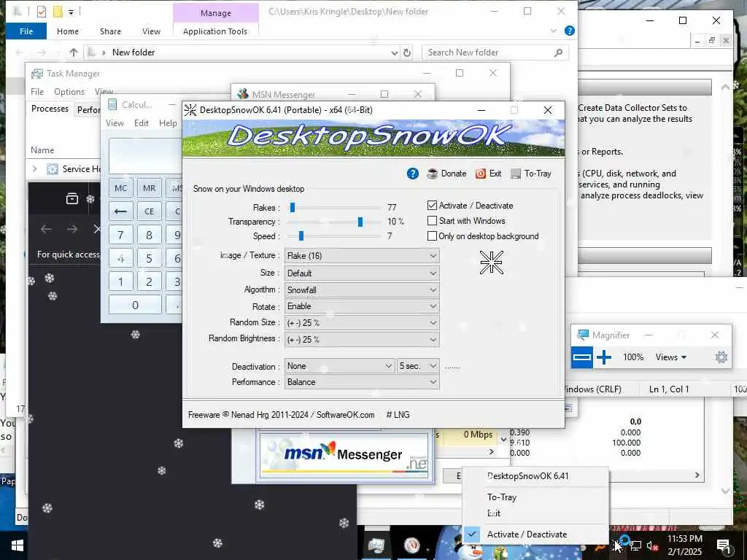Zoom out with Magnifier minus button

tap(581, 357)
